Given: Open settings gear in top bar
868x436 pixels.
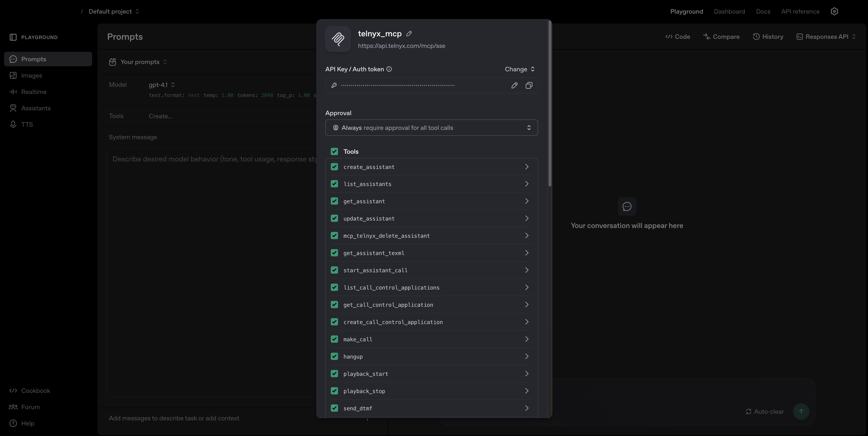Looking at the screenshot, I should coord(834,11).
